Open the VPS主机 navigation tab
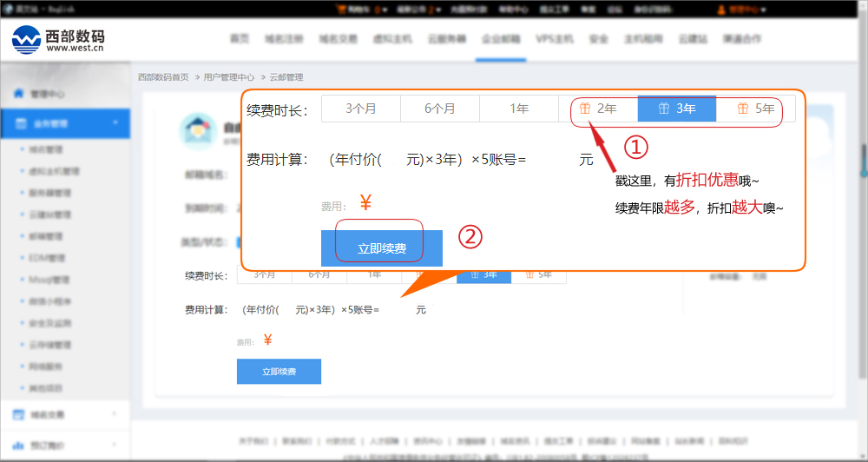Screen dimensions: 868x462 tap(555, 39)
